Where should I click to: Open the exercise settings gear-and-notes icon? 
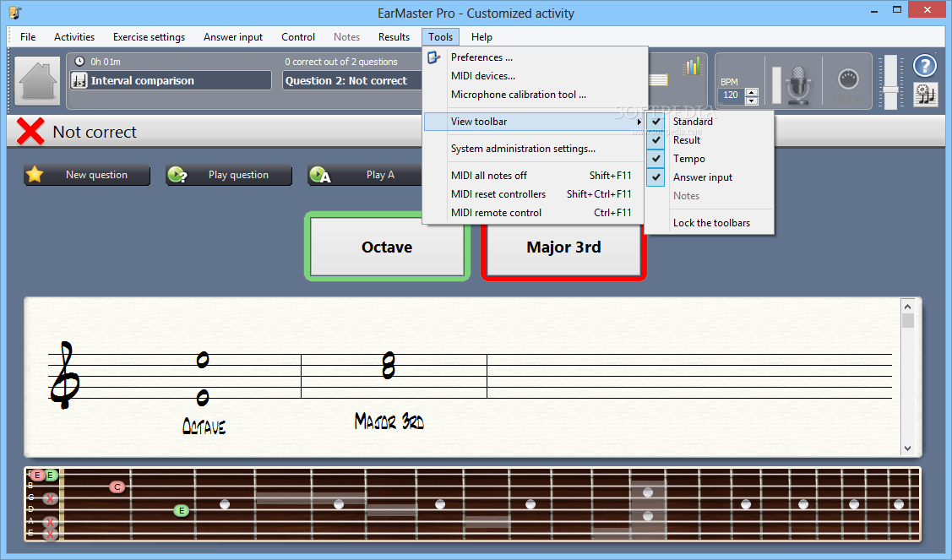pos(925,95)
